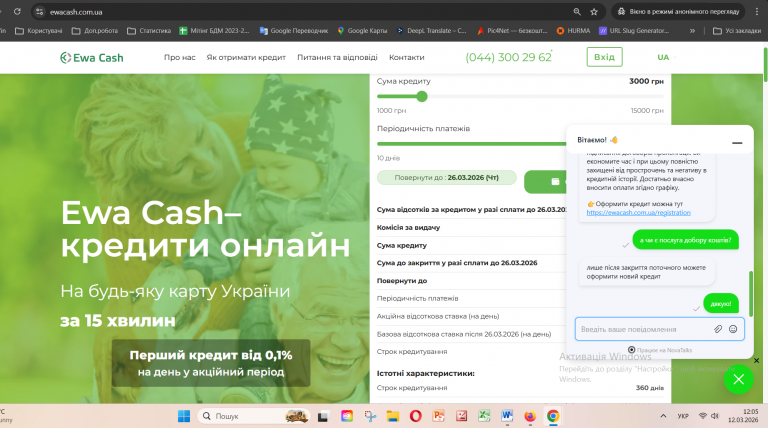768x428 pixels.
Task: Click the taskbar Пошук search box
Action: (x=254, y=416)
